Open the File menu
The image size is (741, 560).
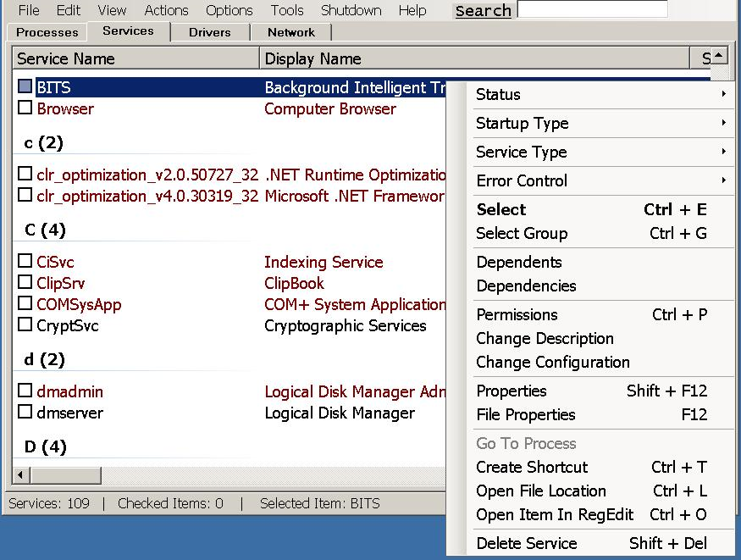[28, 10]
